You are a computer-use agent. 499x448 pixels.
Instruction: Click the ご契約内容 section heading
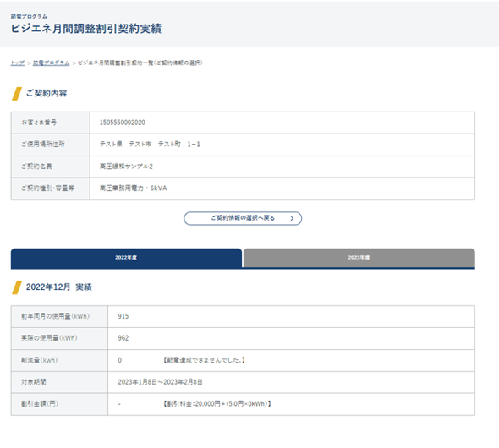pyautogui.click(x=47, y=93)
